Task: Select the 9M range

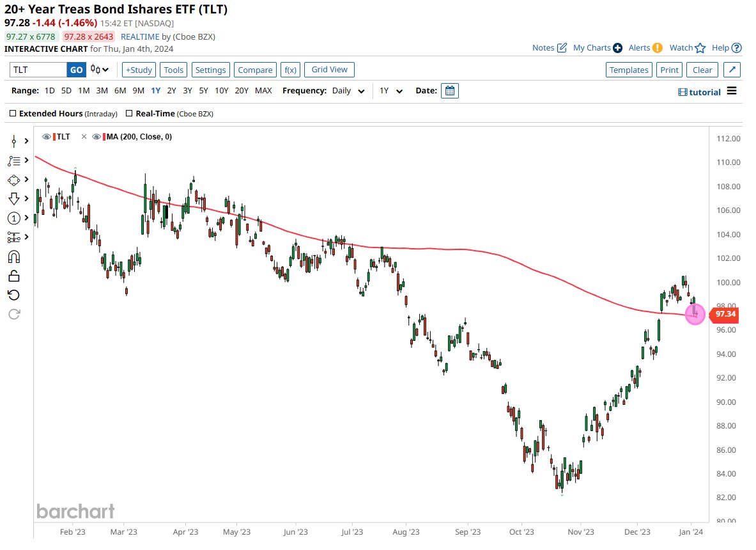Action: click(x=139, y=91)
